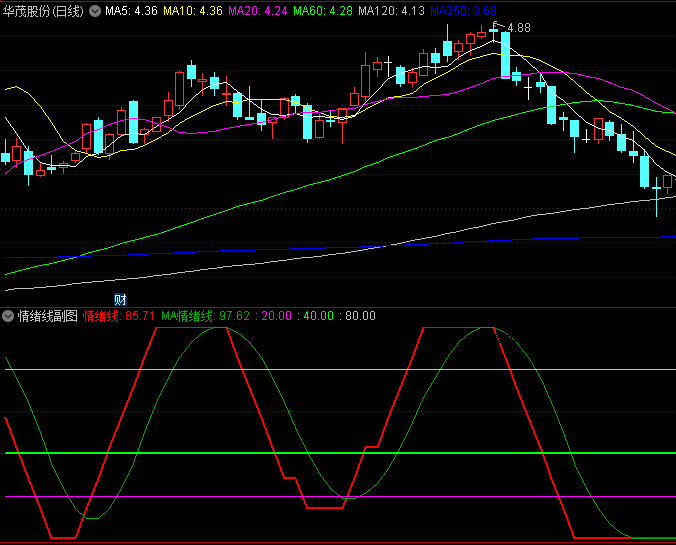The width and height of the screenshot is (676, 545).
Task: Click the tallest cyan candlestick below 4.88
Action: click(506, 54)
